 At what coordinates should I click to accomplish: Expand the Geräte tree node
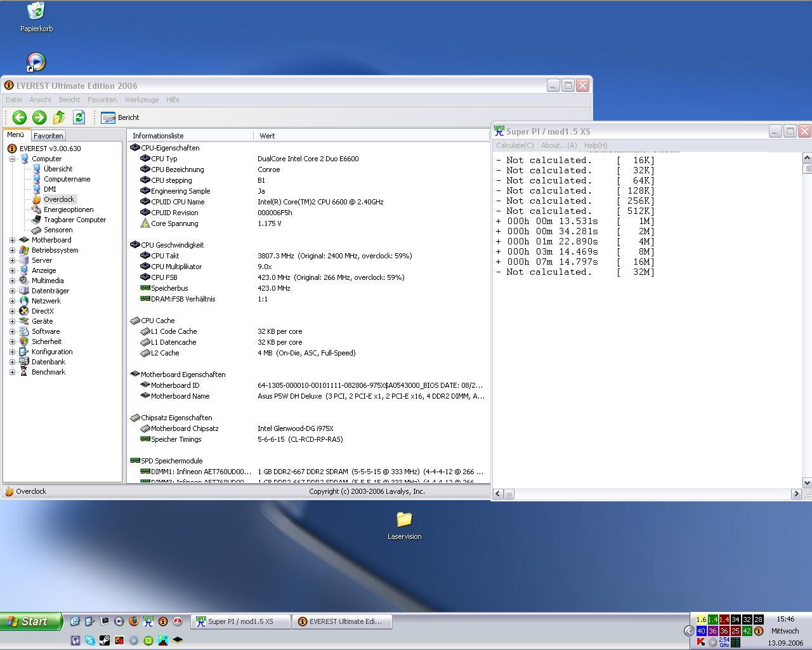click(x=12, y=321)
